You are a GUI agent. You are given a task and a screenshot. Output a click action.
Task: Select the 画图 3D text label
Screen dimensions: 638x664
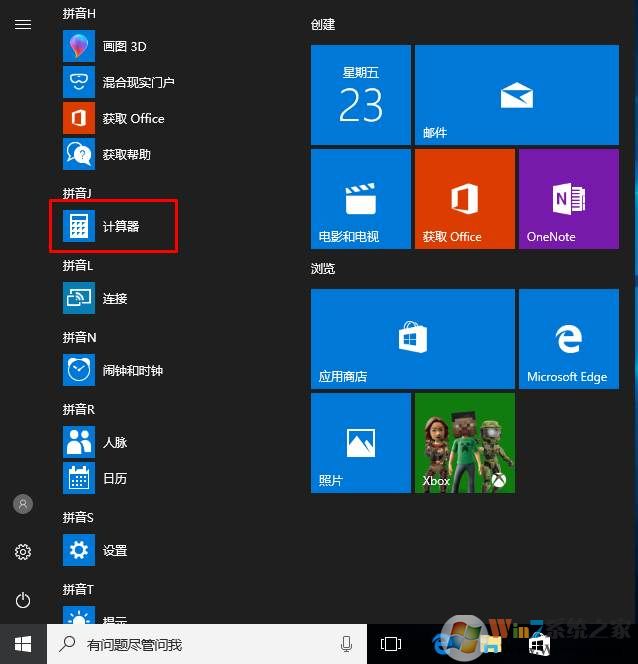click(x=124, y=46)
